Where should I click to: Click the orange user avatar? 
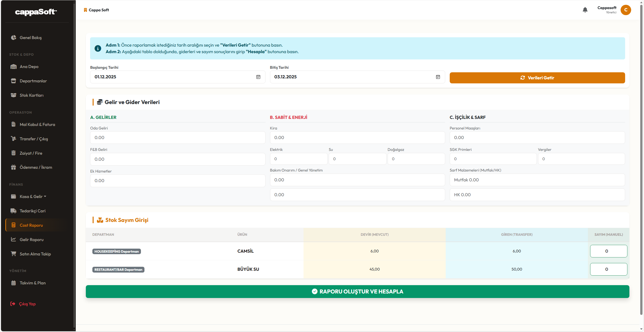tap(626, 10)
